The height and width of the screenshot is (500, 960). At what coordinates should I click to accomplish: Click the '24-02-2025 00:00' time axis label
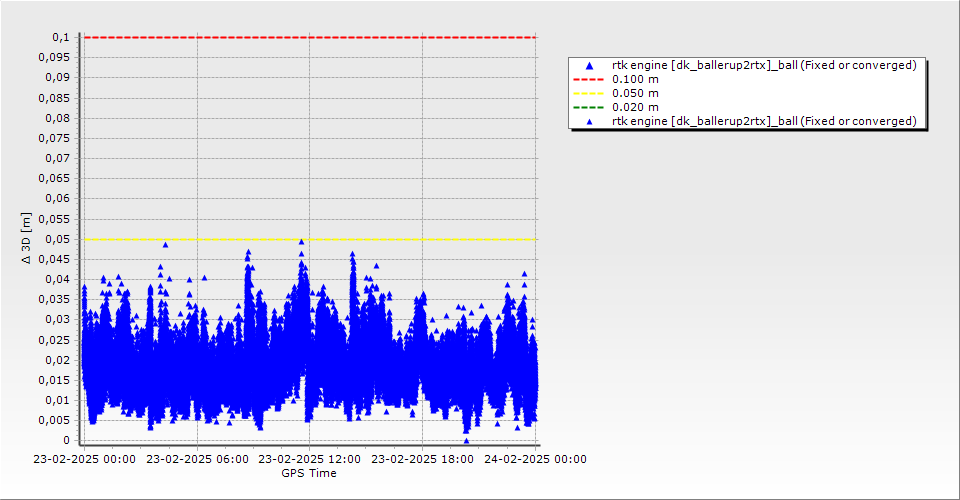535,459
